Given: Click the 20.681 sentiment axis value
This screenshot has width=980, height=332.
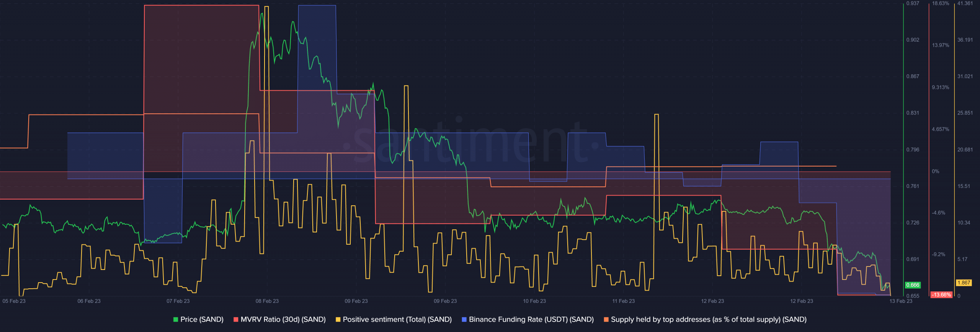Looking at the screenshot, I should point(965,150).
